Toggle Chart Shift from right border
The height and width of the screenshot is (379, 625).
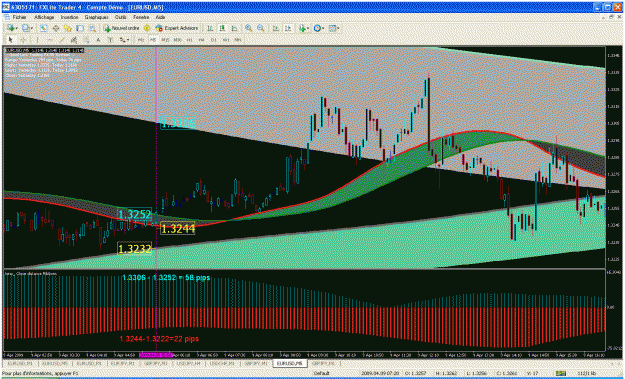[x=288, y=28]
